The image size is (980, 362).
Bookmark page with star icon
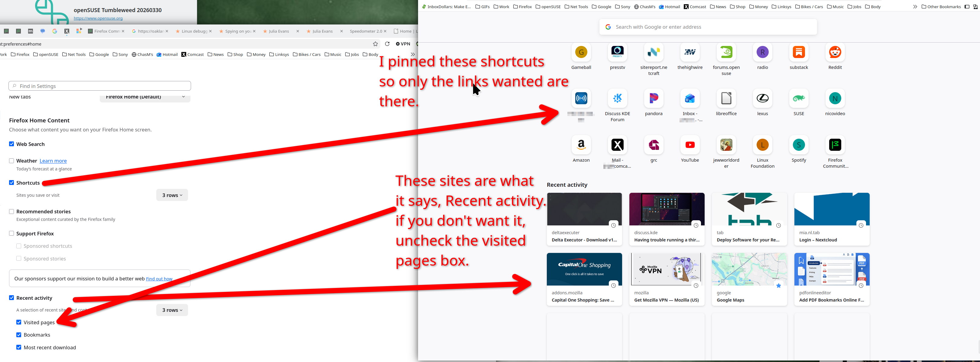coord(375,44)
